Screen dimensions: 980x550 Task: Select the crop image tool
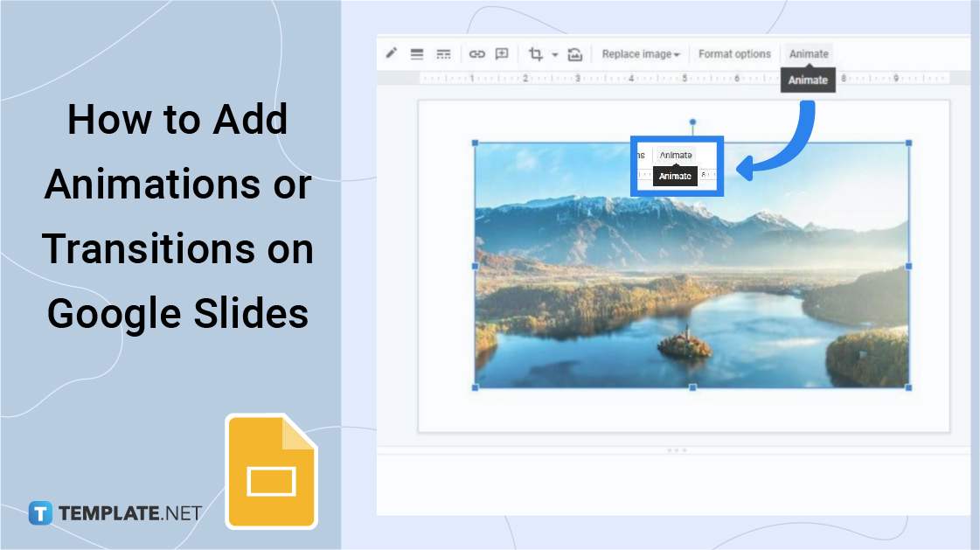[x=537, y=53]
